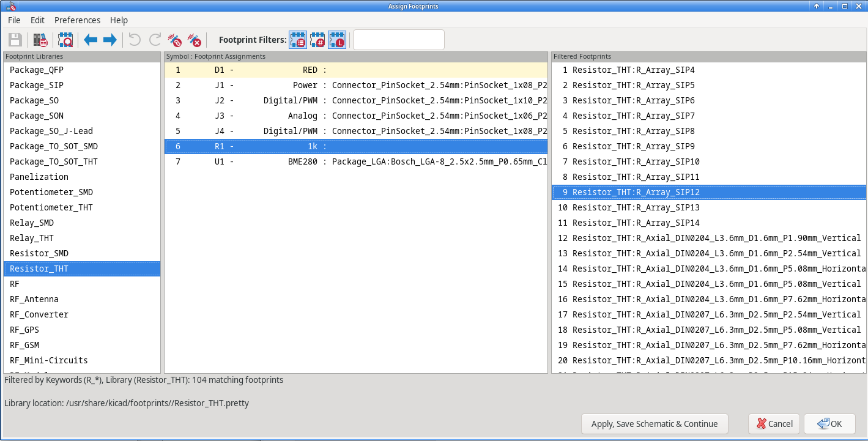
Task: Toggle filter by pin count
Action: click(317, 40)
